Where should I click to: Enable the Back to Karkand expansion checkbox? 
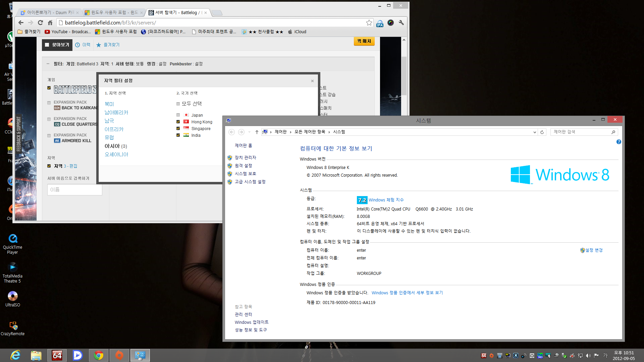[49, 103]
